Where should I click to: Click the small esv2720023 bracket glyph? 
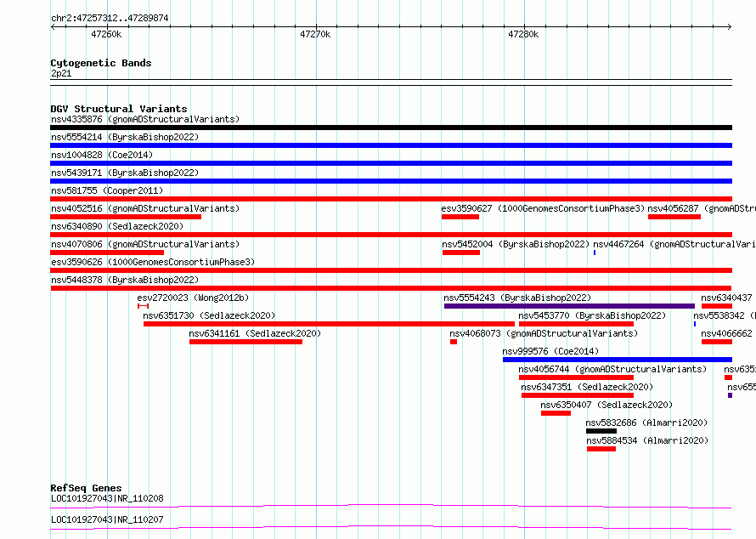[143, 306]
